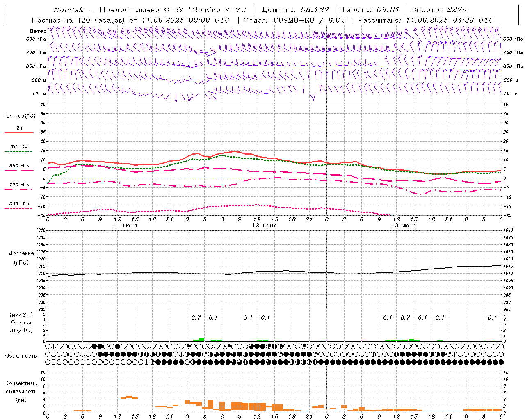525x420 pixels.
Task: Click the Модель COSMO-RU / 6.6км label
Action: [x=296, y=20]
